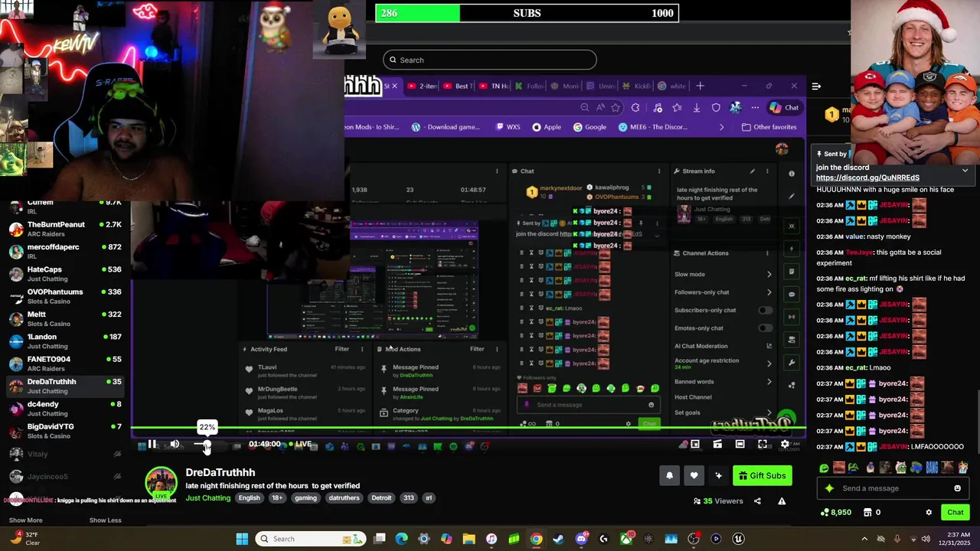
Task: Toggle notifications bell for DreDaTruthhh
Action: [x=669, y=476]
